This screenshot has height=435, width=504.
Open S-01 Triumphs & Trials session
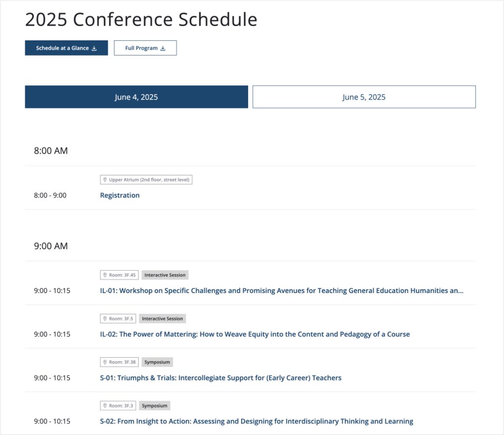pos(220,378)
